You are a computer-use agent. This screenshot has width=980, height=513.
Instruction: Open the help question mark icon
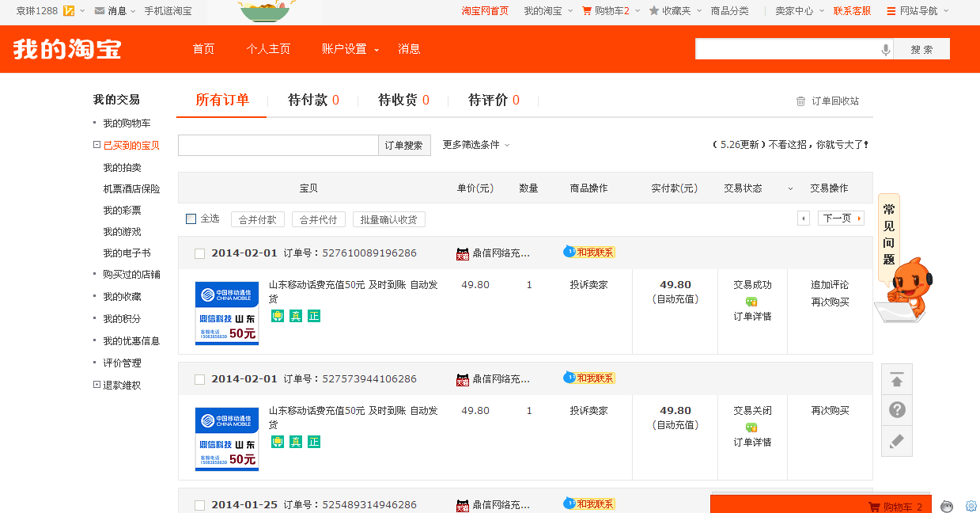[x=897, y=410]
